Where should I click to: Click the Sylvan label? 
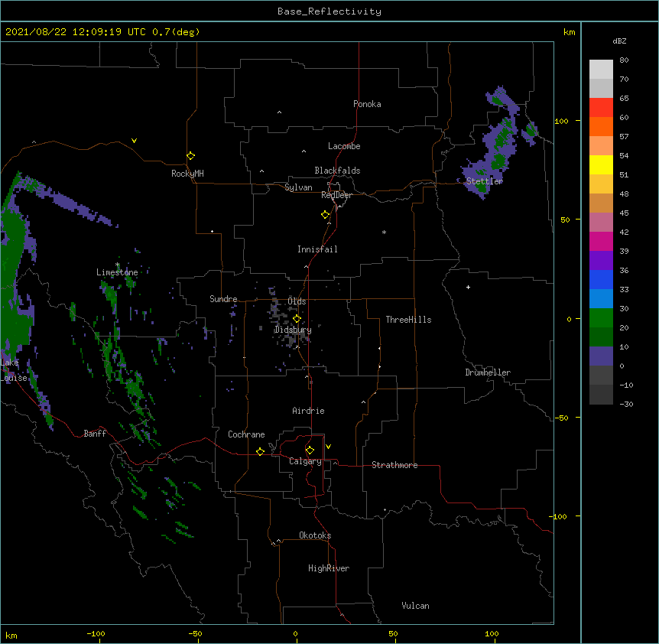click(298, 187)
